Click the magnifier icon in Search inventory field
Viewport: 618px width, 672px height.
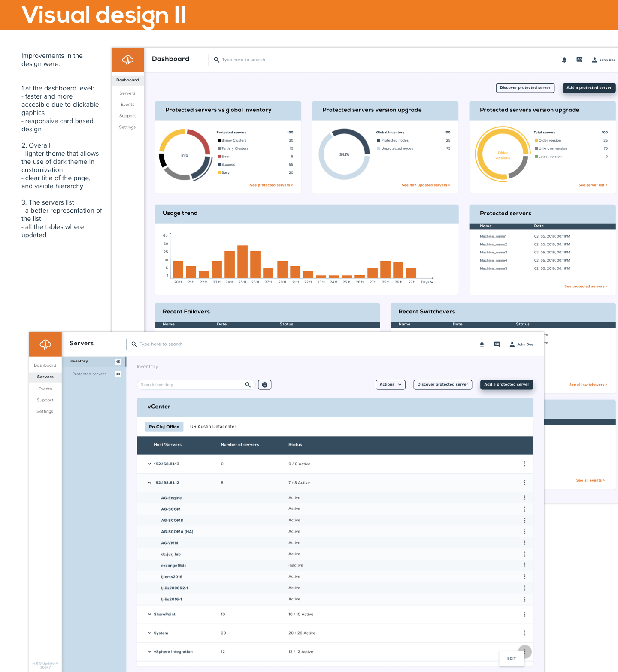coord(248,385)
